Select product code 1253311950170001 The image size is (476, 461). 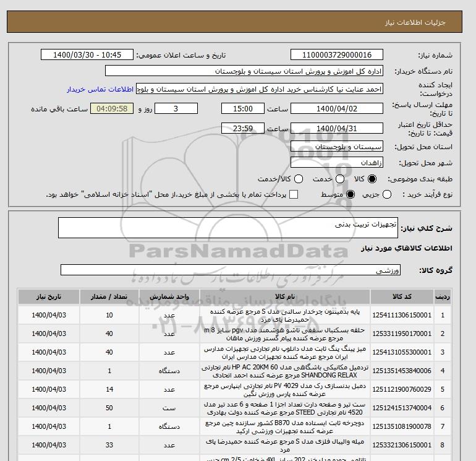coord(402,334)
